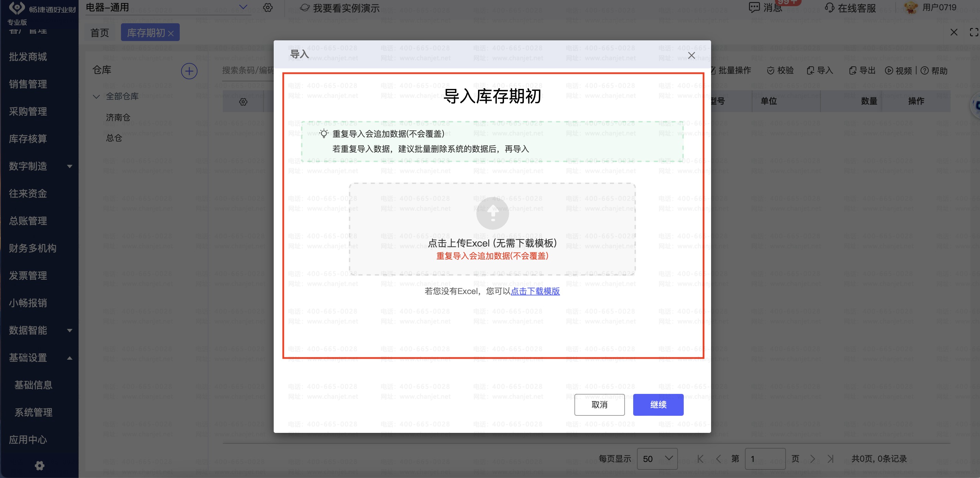The width and height of the screenshot is (980, 478).
Task: Click the page number input field
Action: [x=765, y=459]
